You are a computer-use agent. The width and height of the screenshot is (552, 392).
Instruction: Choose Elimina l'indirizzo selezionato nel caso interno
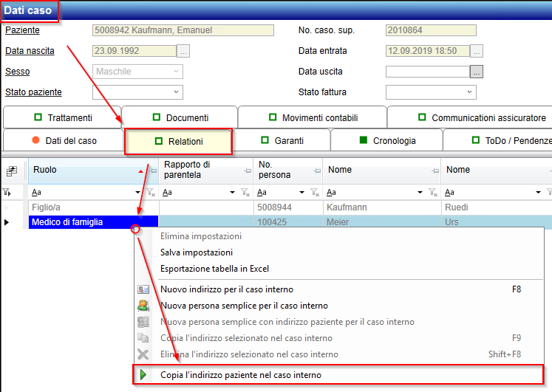(338, 354)
